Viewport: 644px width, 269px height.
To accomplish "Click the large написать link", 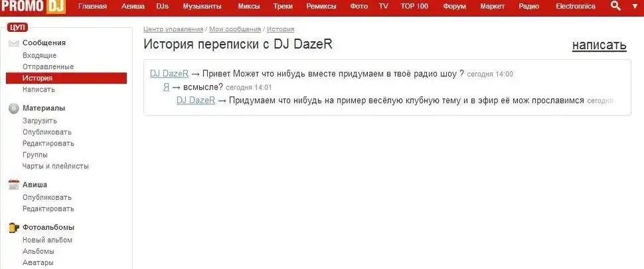I will tap(599, 45).
